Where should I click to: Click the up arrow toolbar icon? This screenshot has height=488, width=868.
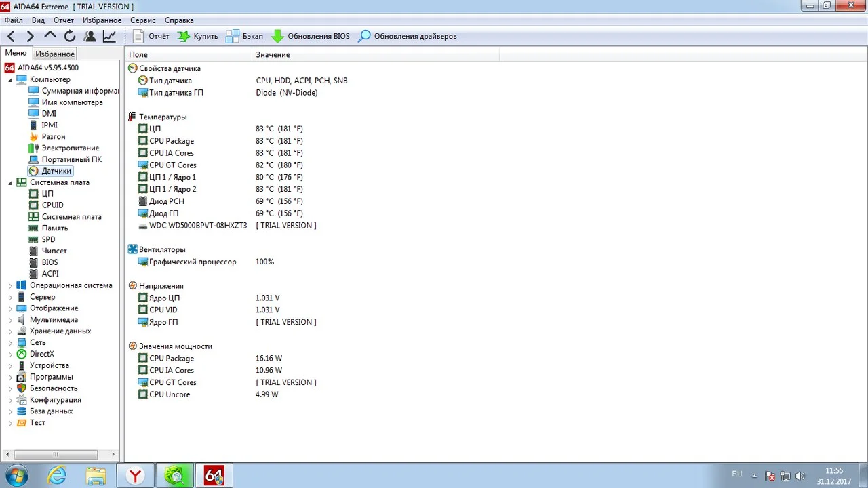click(x=50, y=36)
